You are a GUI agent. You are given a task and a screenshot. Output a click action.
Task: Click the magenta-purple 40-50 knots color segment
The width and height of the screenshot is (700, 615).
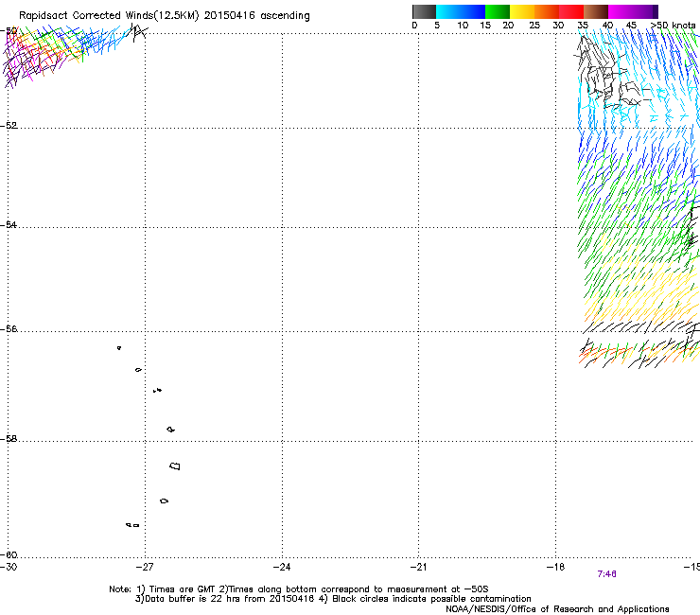[x=633, y=11]
